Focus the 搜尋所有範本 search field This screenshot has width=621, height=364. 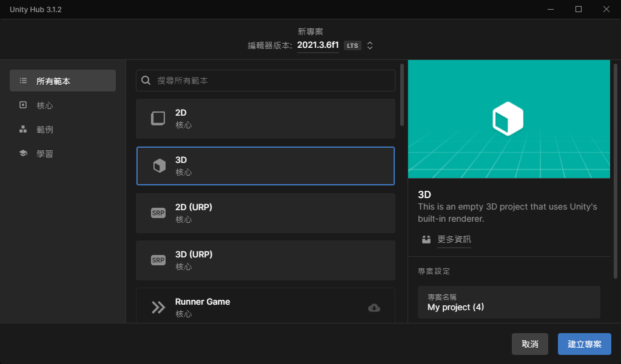click(266, 81)
